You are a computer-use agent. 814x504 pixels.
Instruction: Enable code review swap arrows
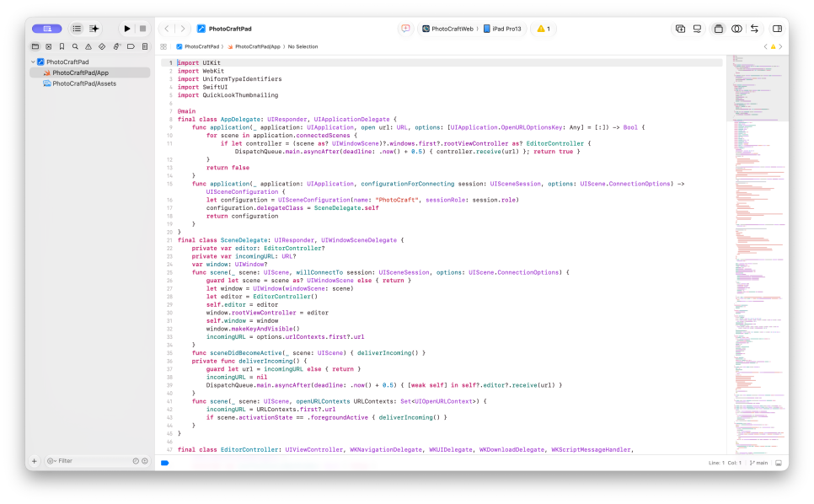click(754, 29)
